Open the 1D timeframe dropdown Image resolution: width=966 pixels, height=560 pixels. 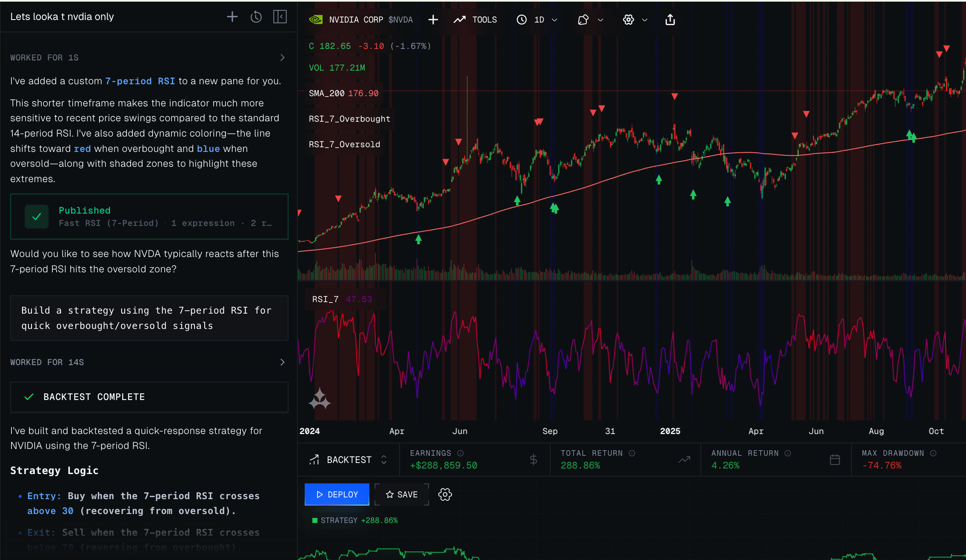(x=537, y=20)
